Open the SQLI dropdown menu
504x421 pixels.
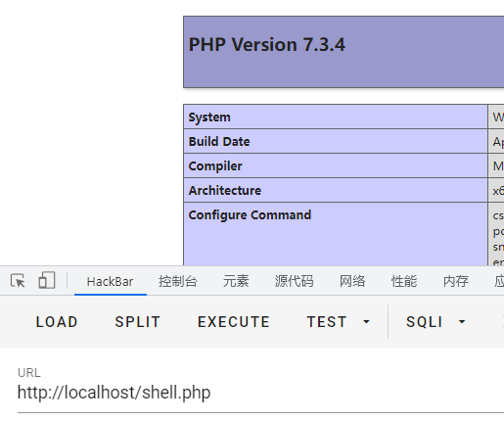[x=435, y=322]
